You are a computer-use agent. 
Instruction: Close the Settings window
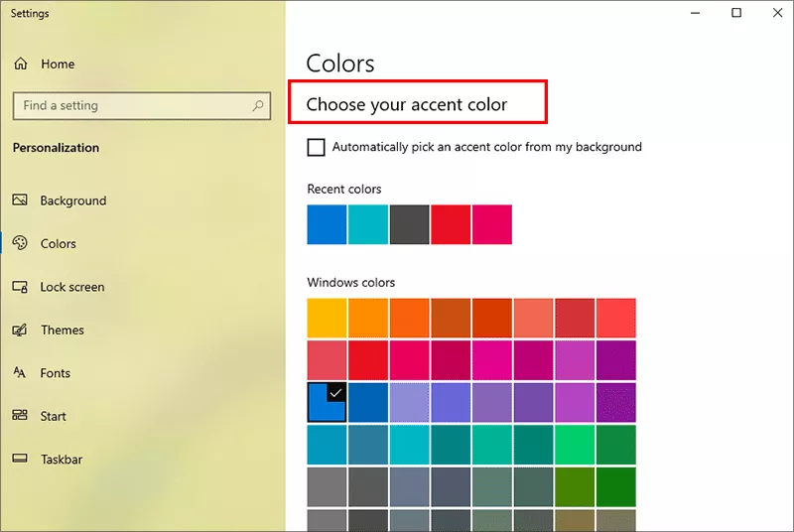pyautogui.click(x=778, y=13)
